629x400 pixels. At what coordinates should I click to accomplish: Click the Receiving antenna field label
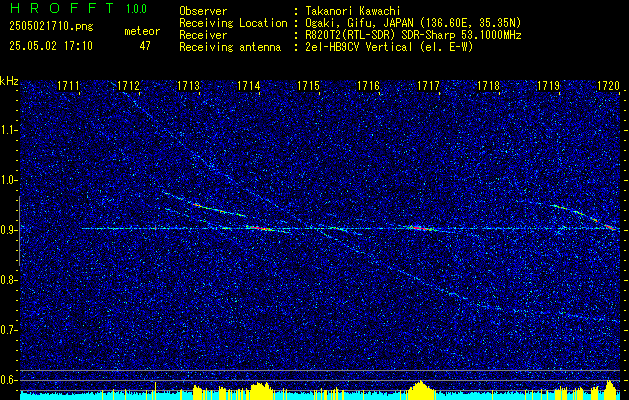230,47
